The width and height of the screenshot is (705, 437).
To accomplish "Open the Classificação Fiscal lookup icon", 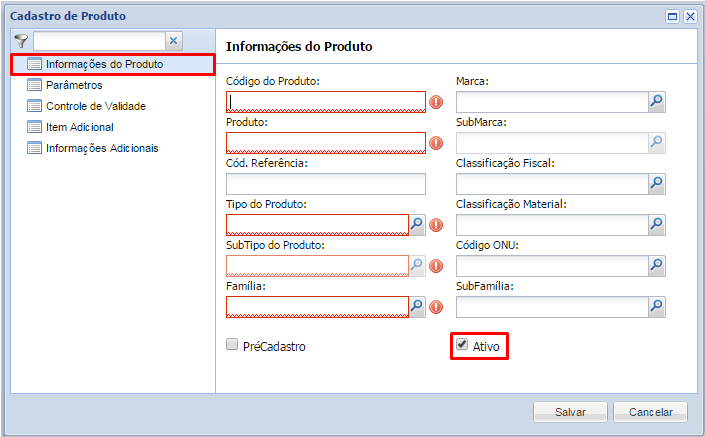I will 657,183.
